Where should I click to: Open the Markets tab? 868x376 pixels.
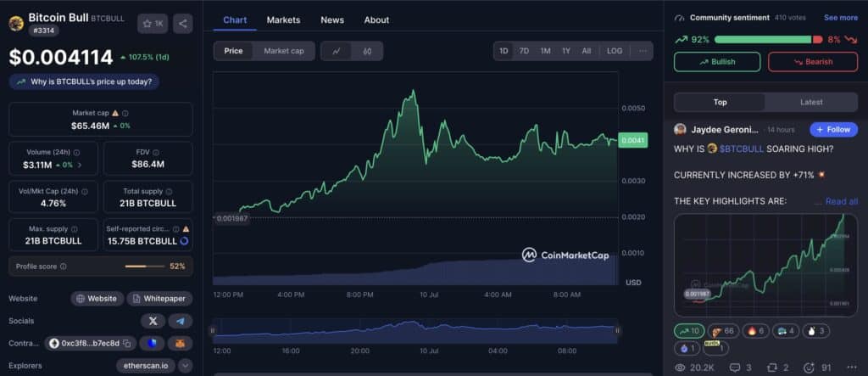coord(283,20)
